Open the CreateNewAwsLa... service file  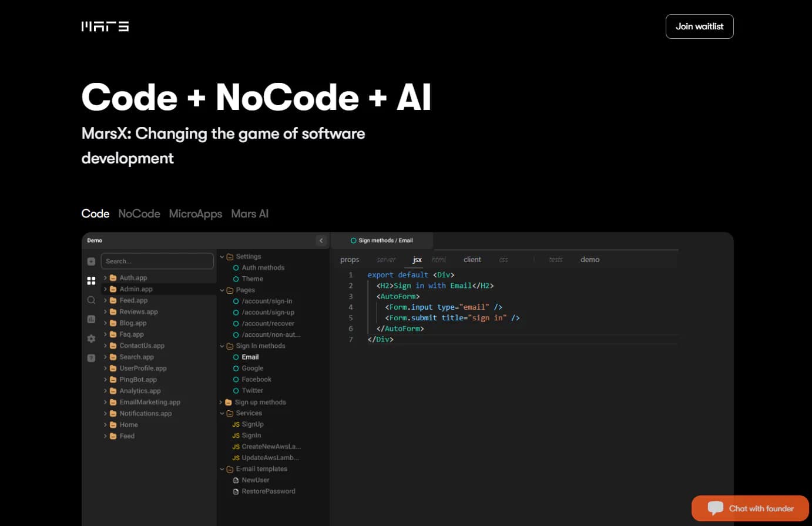point(271,447)
